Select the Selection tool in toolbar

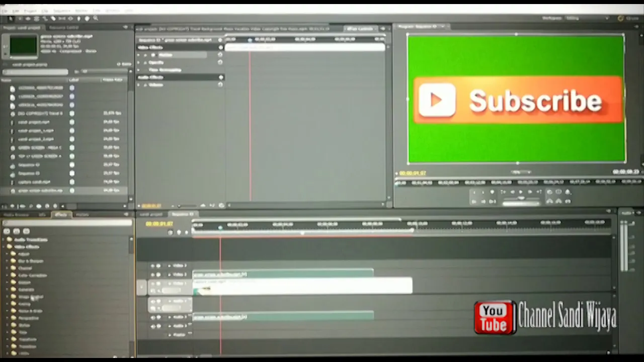click(x=11, y=19)
